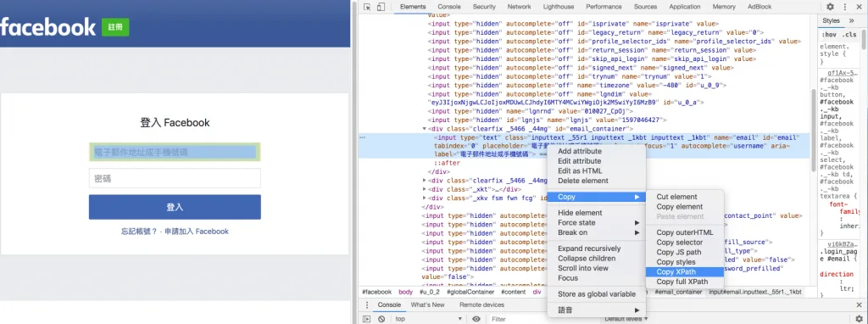Open the Application tab
This screenshot has width=868, height=324.
coord(685,7)
